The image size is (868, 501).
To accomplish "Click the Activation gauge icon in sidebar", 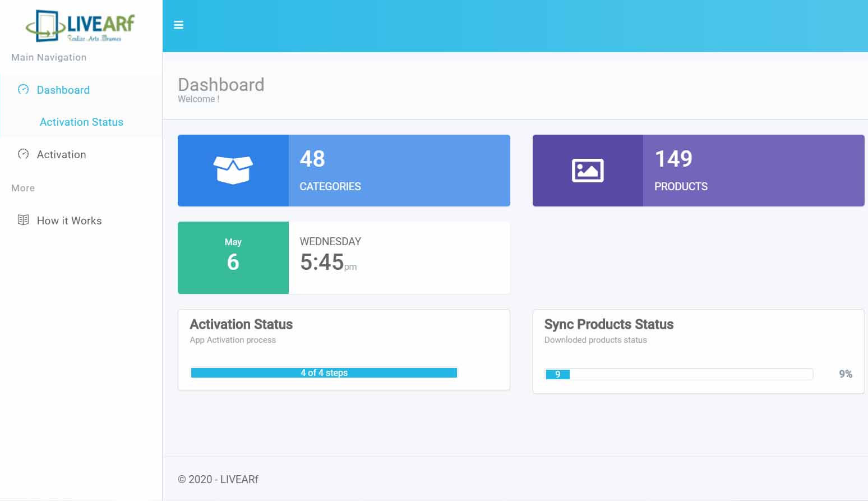I will (23, 154).
